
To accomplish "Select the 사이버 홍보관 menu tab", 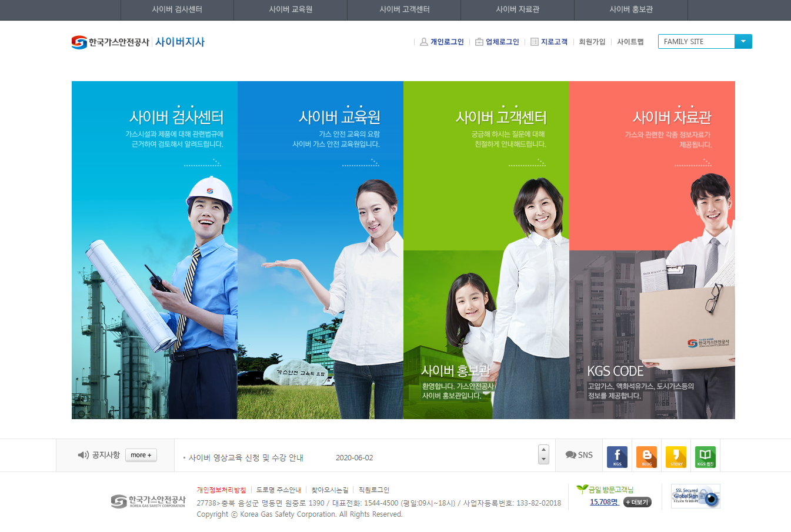I will tap(630, 9).
